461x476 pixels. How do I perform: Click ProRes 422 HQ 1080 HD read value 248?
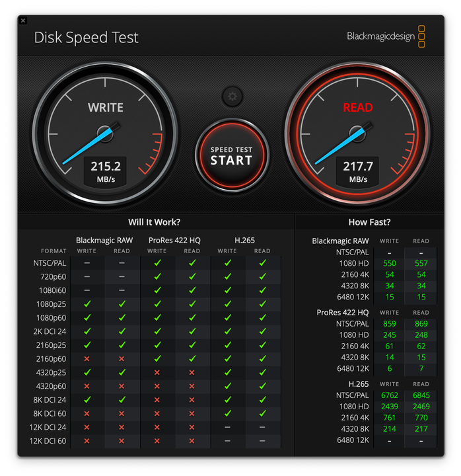tap(421, 335)
